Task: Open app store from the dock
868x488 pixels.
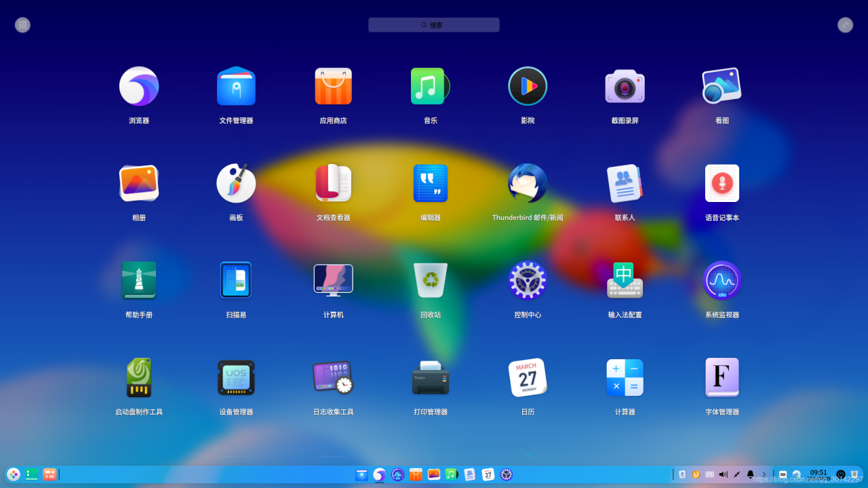Action: (x=416, y=474)
